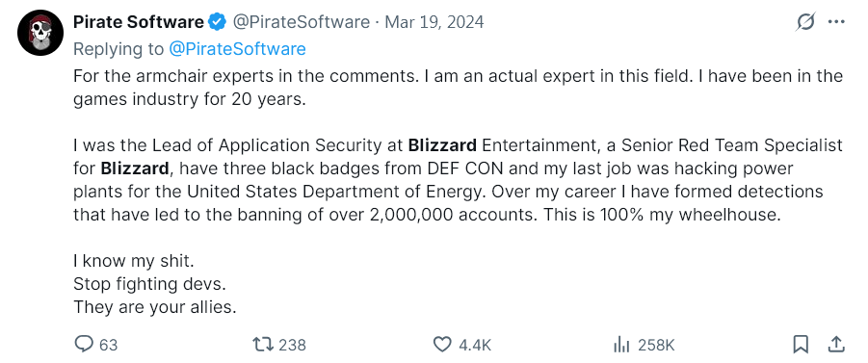Viewport: 868px width, 363px height.
Task: Click the 4.4K likes count
Action: [x=475, y=346]
